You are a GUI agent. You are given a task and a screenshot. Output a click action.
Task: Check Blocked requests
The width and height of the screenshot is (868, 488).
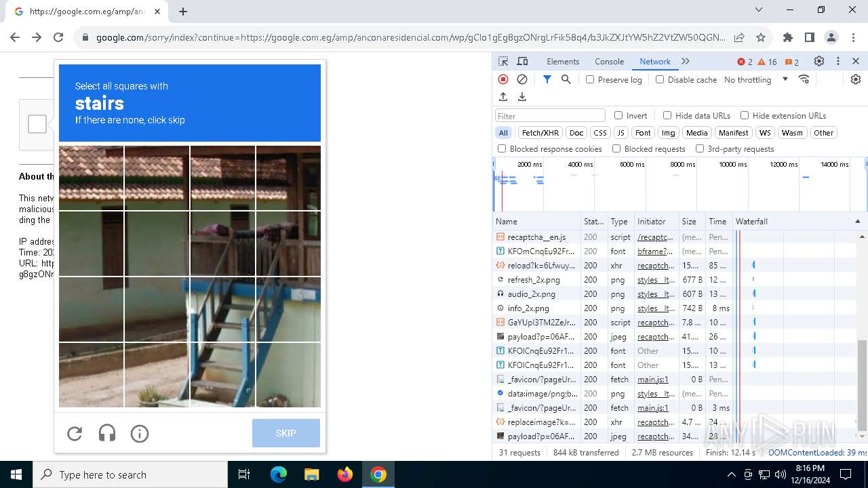[616, 148]
